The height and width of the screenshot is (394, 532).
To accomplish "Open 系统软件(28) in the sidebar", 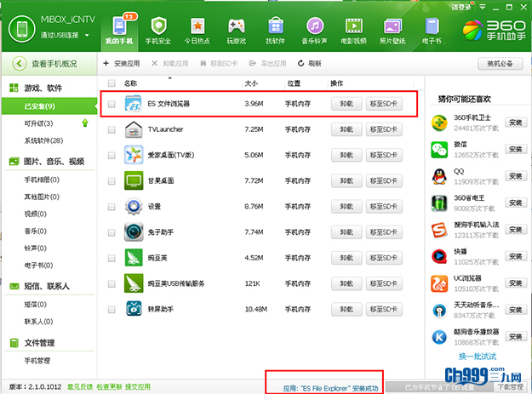I will coord(44,140).
